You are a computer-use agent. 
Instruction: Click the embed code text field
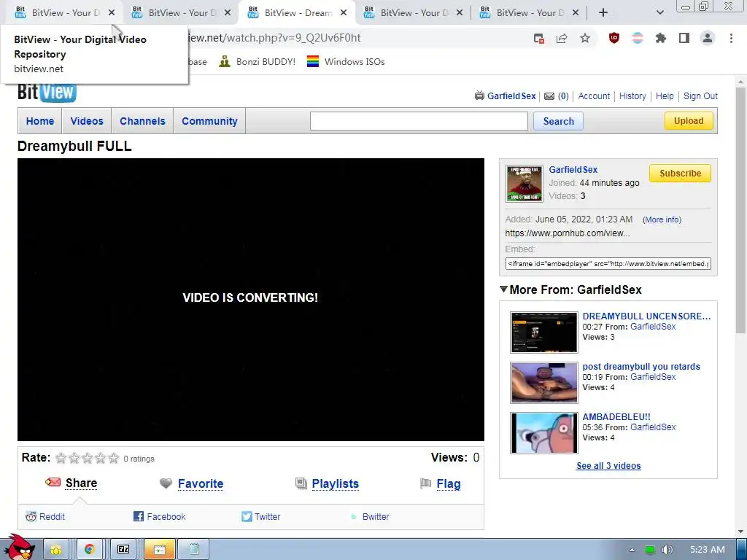pos(608,263)
